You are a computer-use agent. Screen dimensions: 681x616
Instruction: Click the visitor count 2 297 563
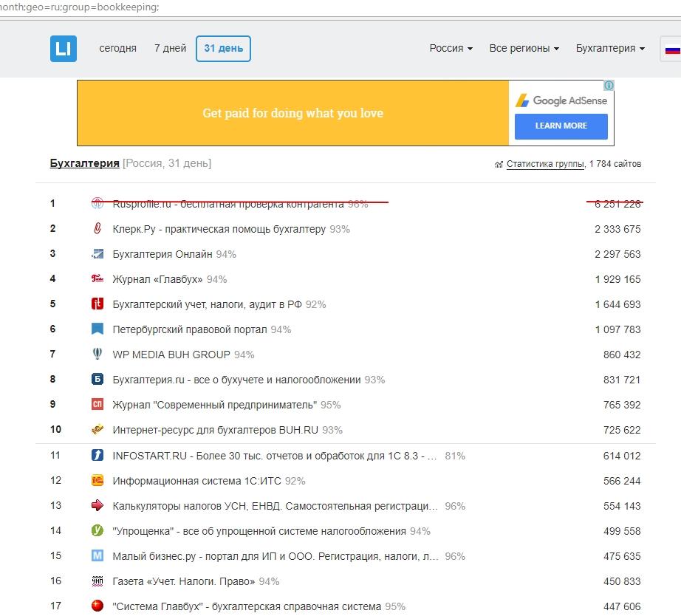(617, 254)
